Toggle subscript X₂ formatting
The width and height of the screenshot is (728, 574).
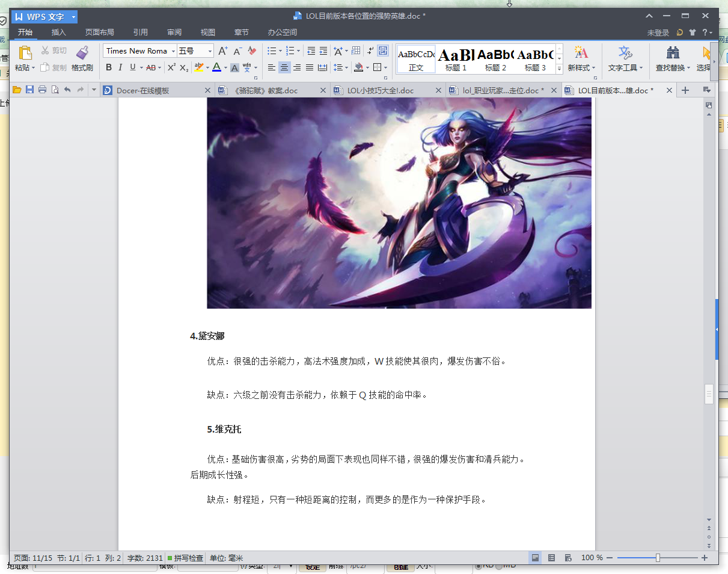(x=184, y=67)
